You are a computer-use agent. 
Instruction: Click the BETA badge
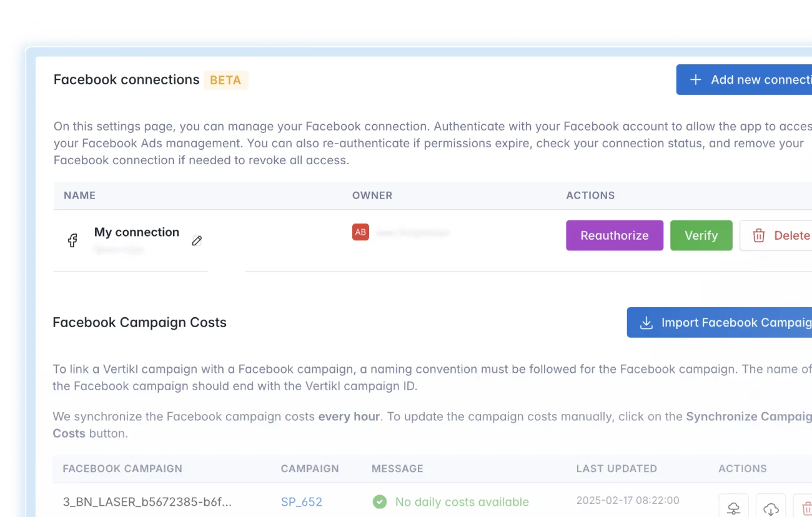(225, 80)
